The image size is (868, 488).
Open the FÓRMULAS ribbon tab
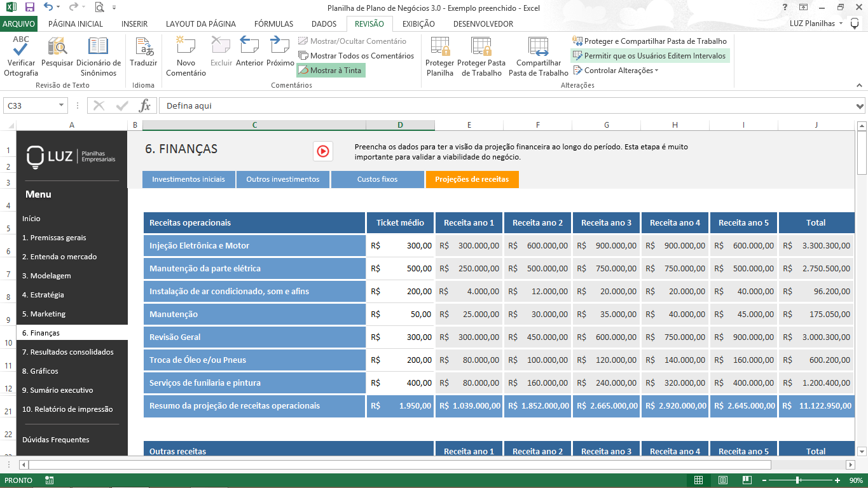pos(273,24)
